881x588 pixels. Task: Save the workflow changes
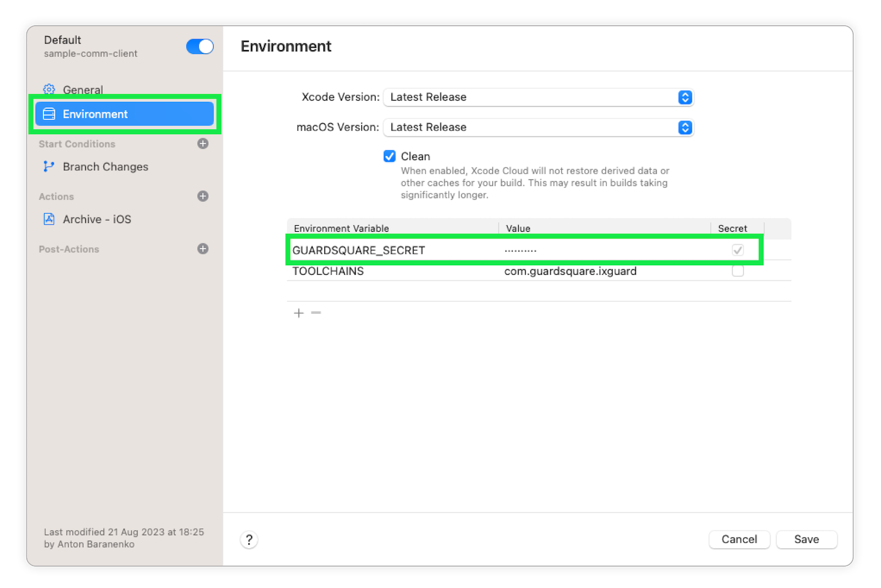[x=806, y=540]
